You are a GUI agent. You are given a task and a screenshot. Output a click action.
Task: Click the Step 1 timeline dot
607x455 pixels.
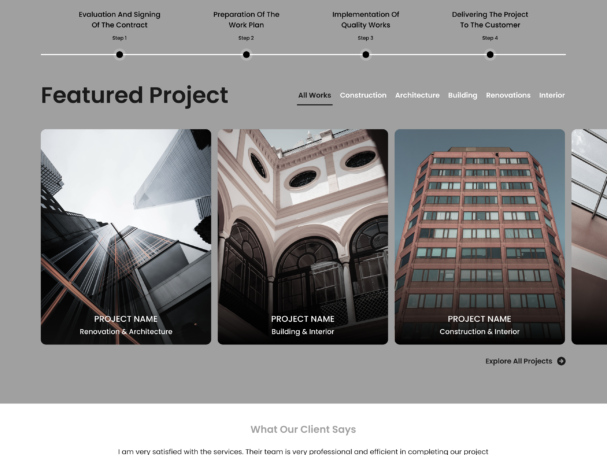(120, 55)
